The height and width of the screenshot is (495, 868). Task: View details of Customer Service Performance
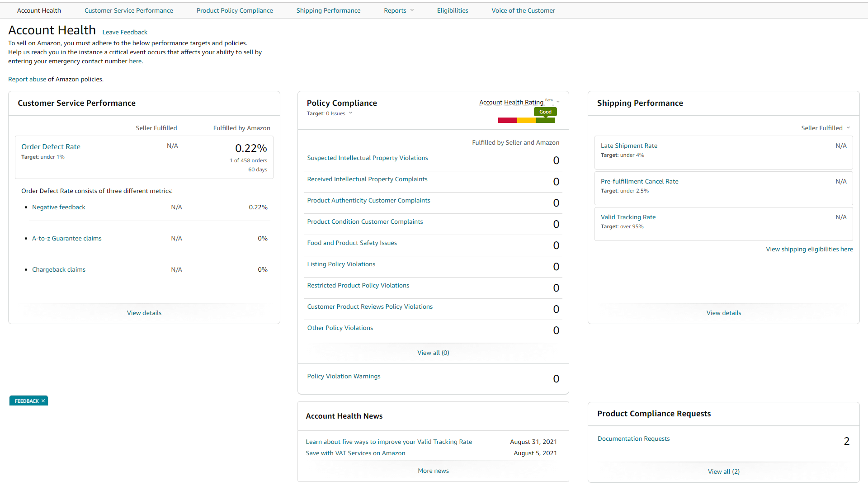click(144, 313)
